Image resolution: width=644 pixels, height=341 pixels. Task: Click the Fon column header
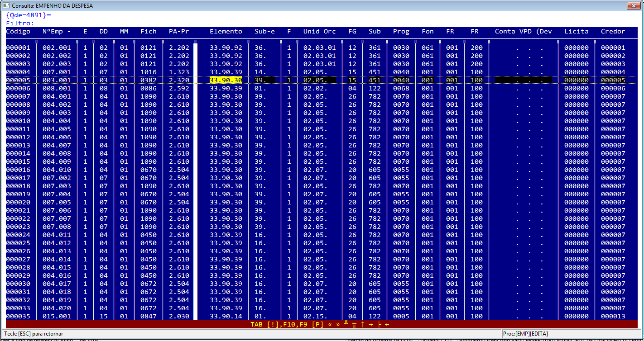point(428,32)
